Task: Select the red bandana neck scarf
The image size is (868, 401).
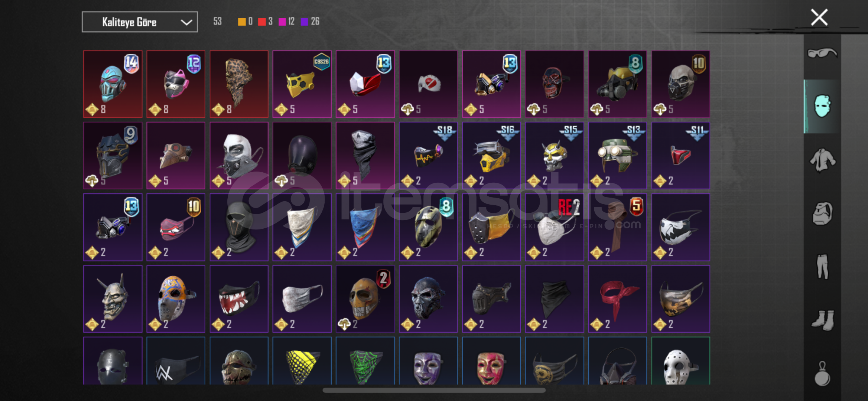Action: (x=617, y=299)
